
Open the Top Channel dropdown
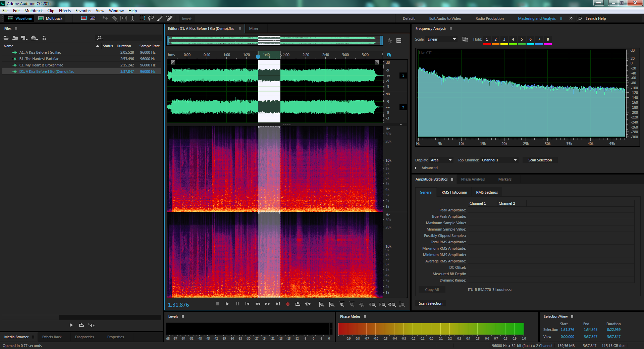point(499,160)
